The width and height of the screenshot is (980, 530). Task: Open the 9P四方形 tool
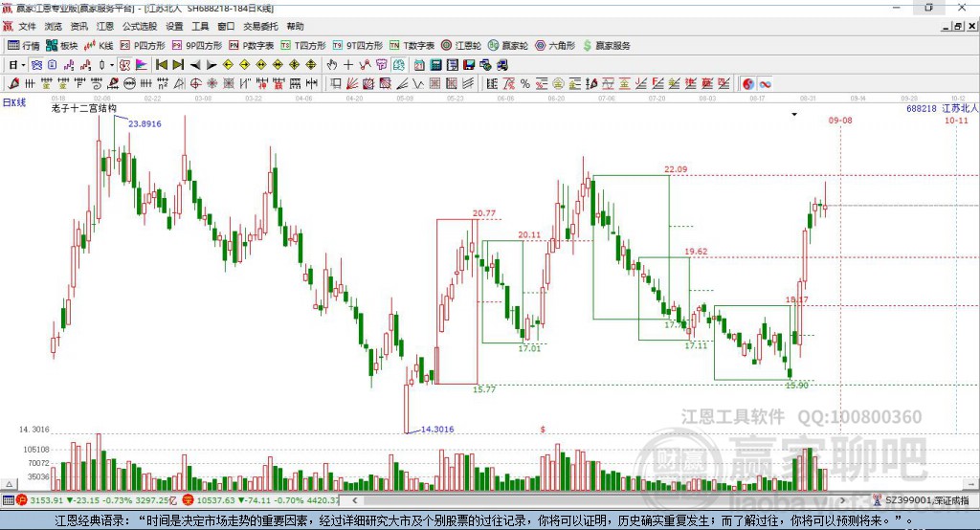coord(197,46)
